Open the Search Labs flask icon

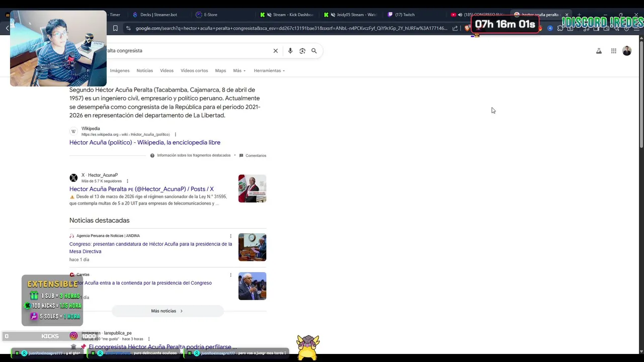(599, 51)
